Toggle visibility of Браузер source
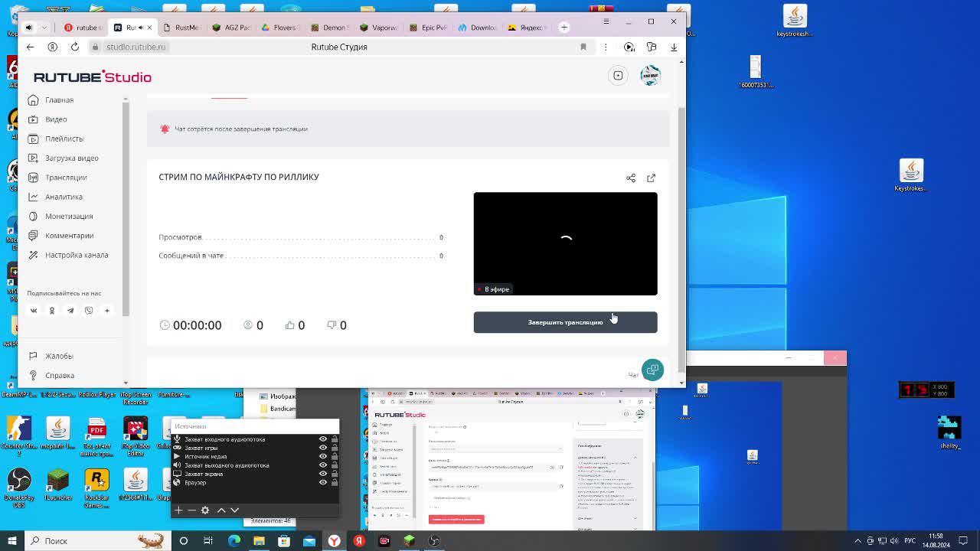This screenshot has width=980, height=551. coord(322,482)
